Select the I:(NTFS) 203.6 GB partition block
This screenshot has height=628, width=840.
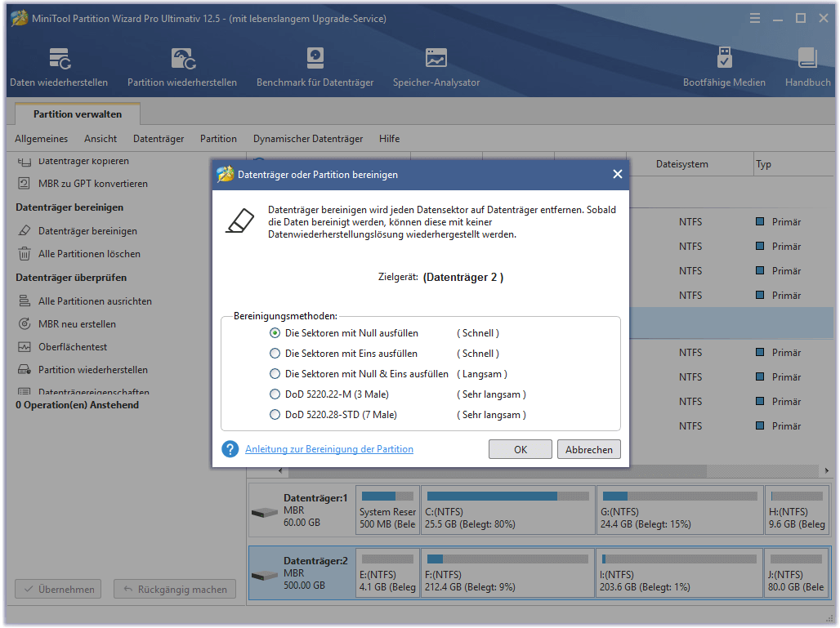coord(679,572)
